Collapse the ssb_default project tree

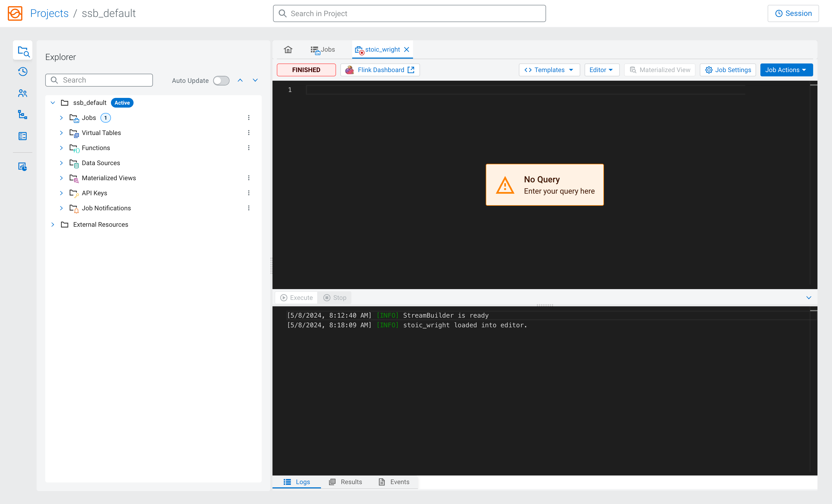tap(53, 102)
